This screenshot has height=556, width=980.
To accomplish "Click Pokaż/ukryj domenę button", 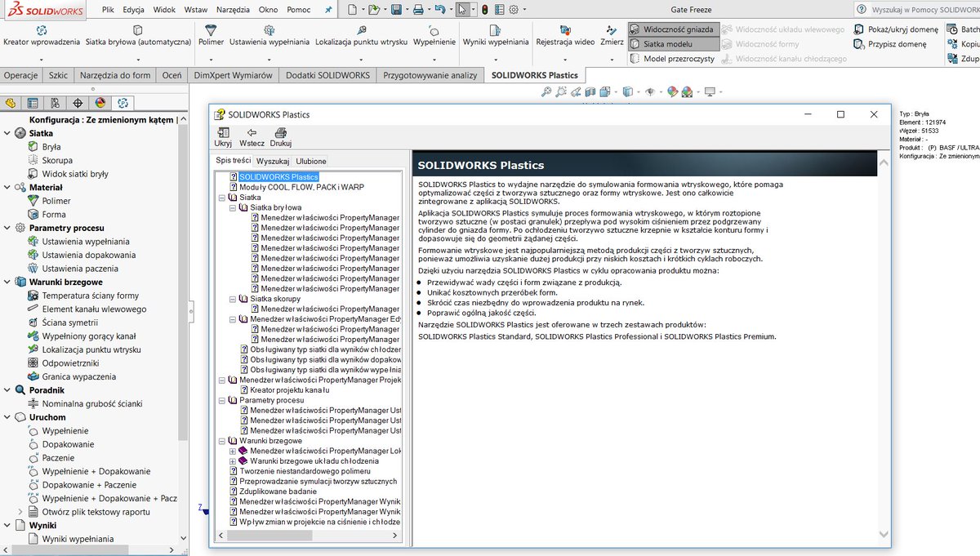I will point(896,29).
